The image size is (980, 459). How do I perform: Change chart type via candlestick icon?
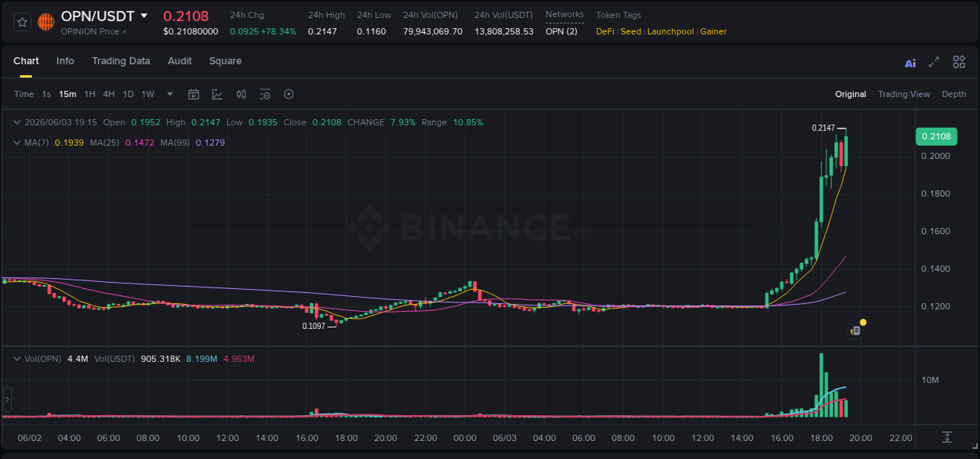[x=241, y=94]
